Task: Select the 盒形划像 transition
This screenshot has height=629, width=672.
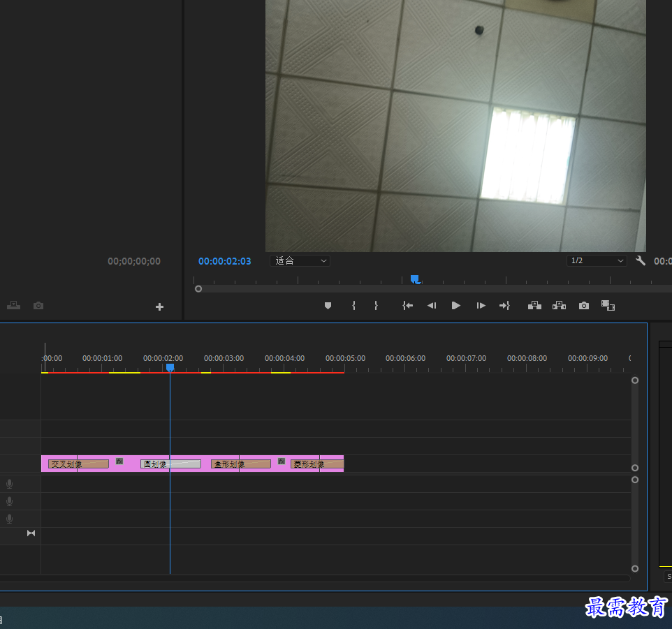Action: [x=241, y=464]
